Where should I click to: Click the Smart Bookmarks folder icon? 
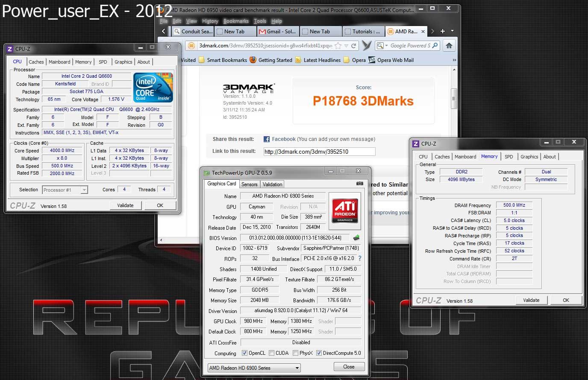(202, 60)
